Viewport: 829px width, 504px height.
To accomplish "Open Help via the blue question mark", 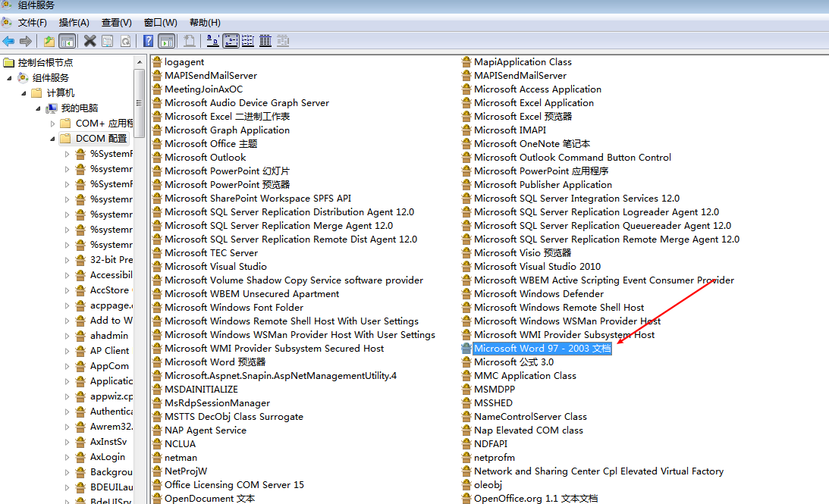I will [x=149, y=41].
